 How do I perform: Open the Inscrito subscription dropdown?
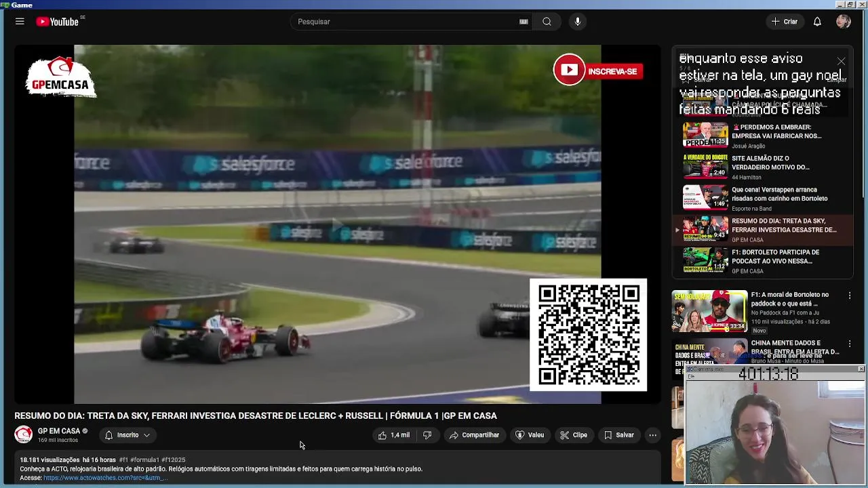(127, 435)
